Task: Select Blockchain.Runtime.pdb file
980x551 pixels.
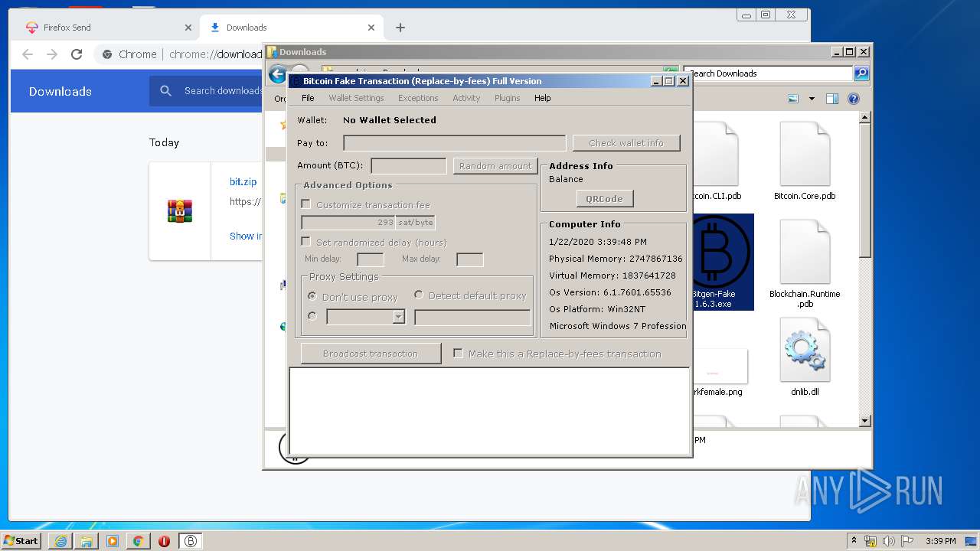Action: (x=805, y=264)
